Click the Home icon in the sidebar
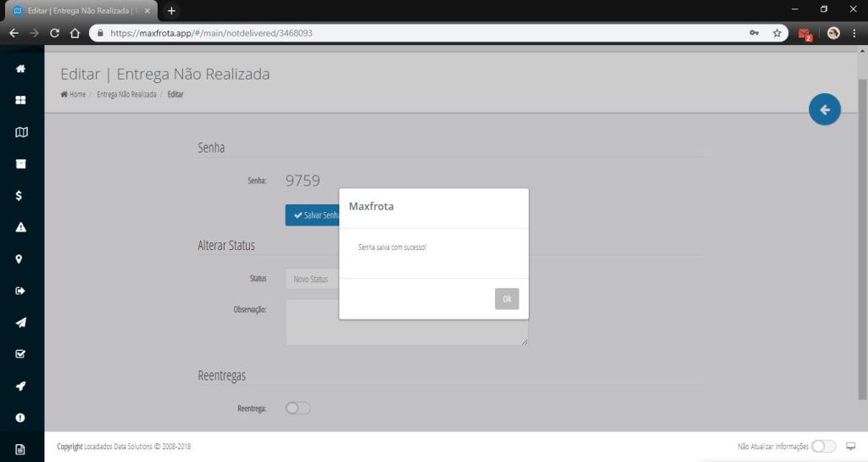 (21, 69)
